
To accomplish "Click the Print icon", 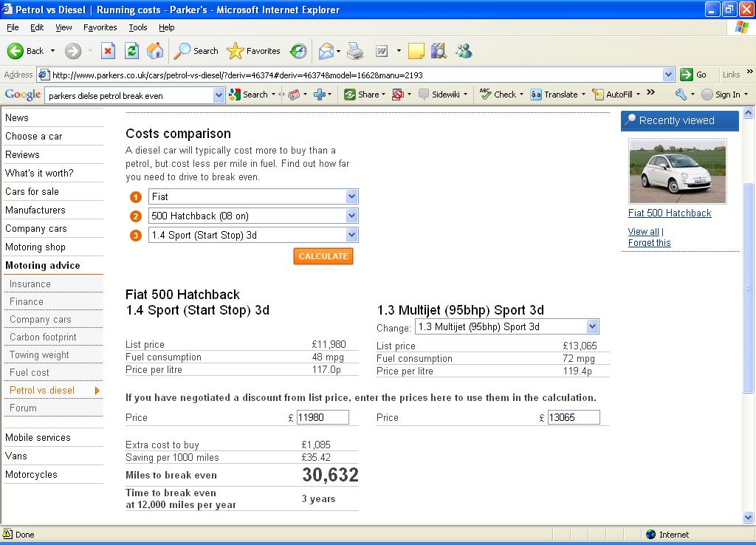I will (x=355, y=51).
